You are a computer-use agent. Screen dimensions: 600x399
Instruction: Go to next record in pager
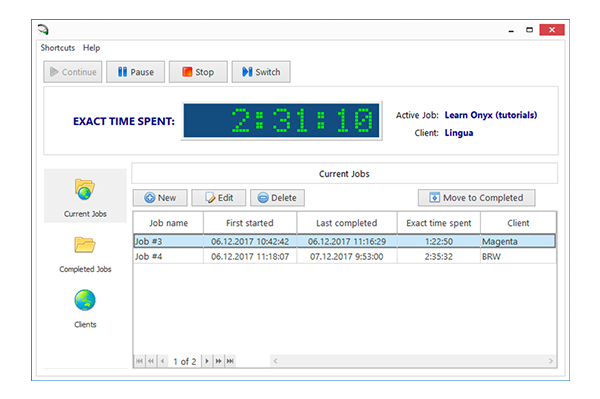207,361
